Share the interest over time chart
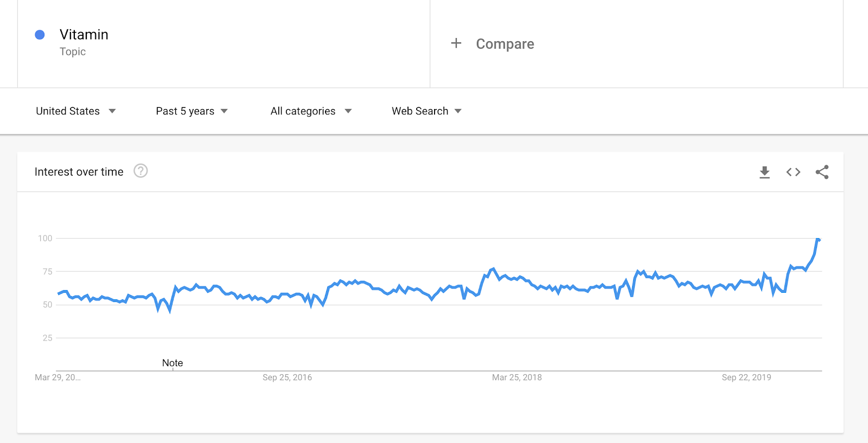 point(822,172)
